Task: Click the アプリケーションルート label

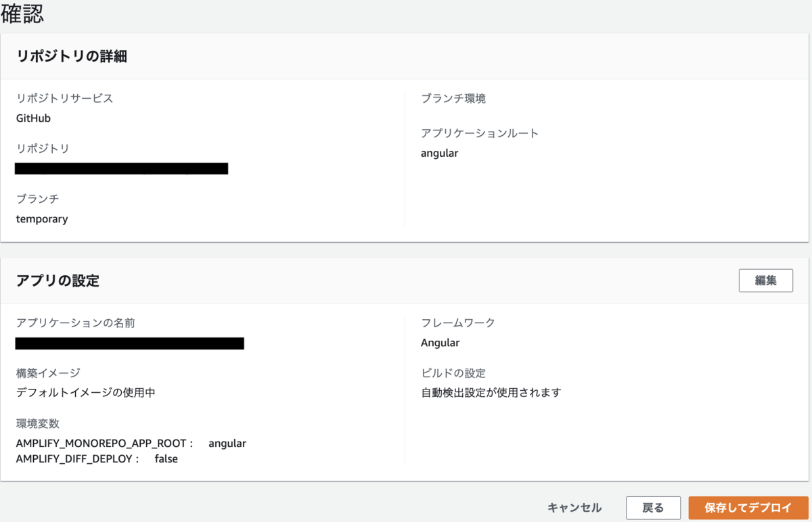Action: [480, 133]
